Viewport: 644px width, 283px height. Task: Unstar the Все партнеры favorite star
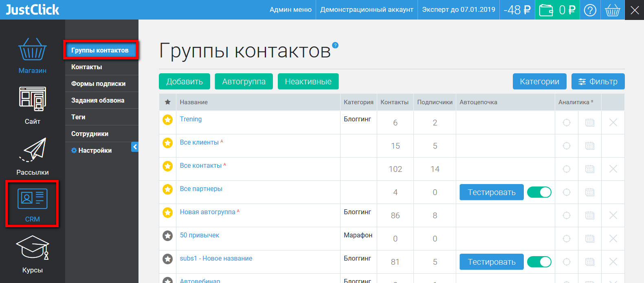tap(167, 189)
